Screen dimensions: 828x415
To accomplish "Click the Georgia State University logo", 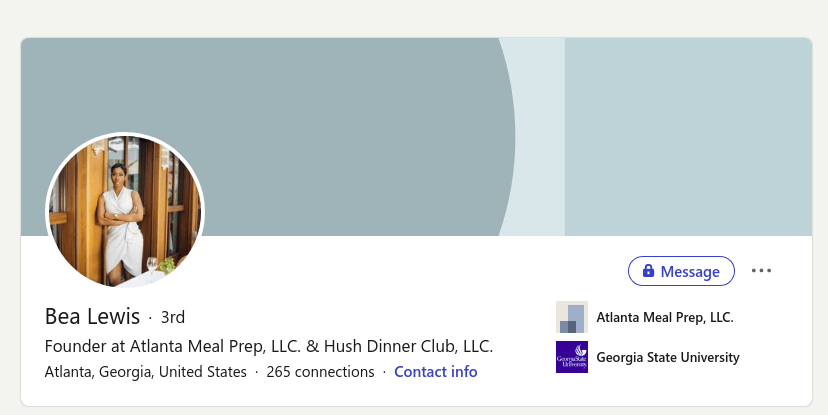I will 572,357.
